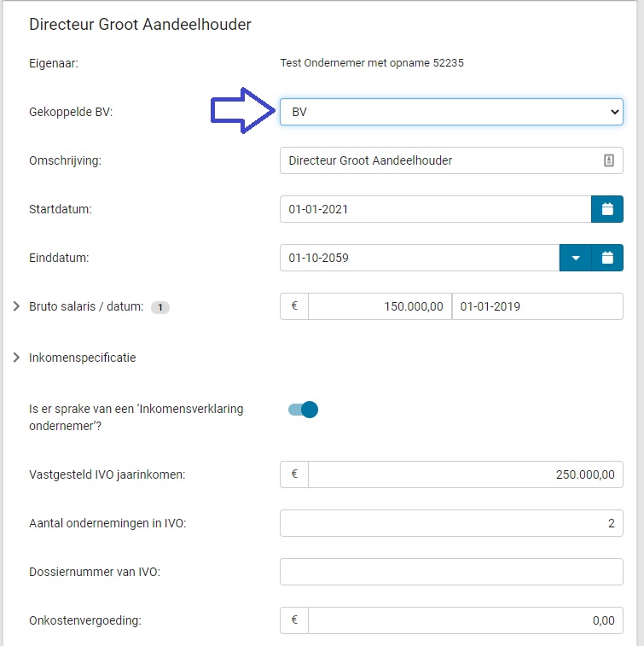644x646 pixels.
Task: Click the empty Dossiernummer van IVO field
Action: point(451,572)
